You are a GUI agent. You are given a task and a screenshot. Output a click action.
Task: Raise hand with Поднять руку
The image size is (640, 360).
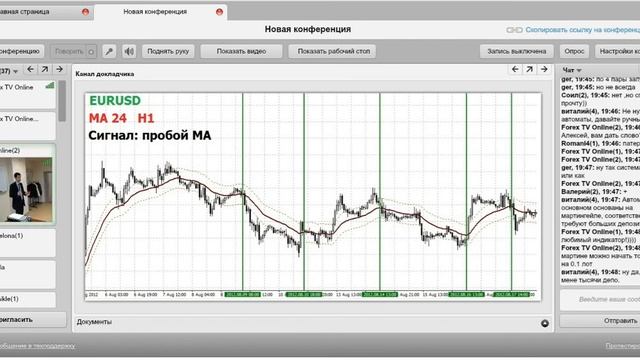click(168, 51)
